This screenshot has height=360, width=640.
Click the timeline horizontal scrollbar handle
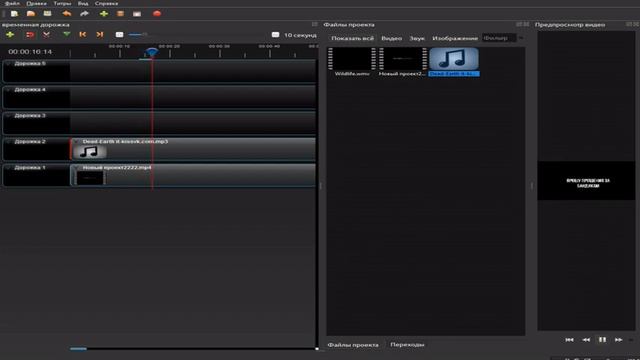(x=78, y=349)
